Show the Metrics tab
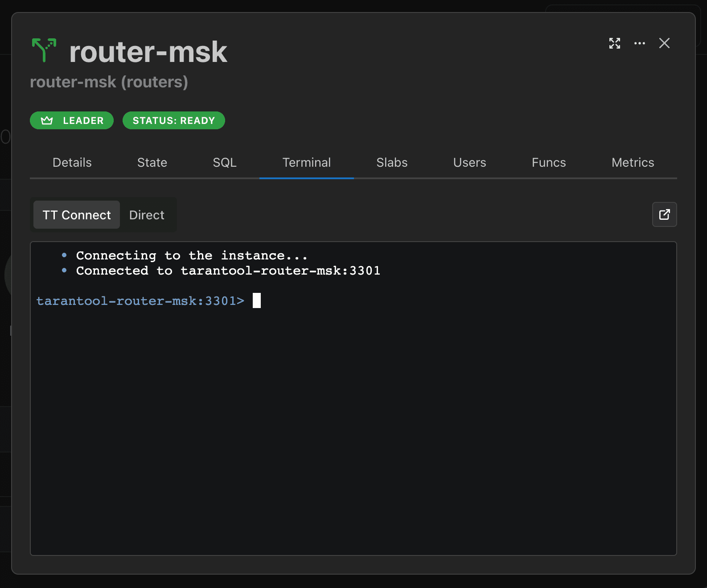 point(633,162)
